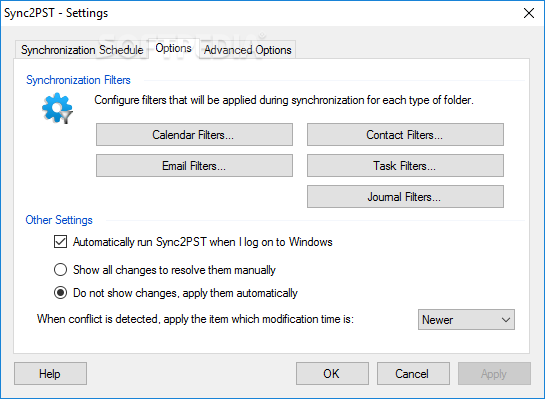Click the greyed-out Apply button

(x=494, y=374)
